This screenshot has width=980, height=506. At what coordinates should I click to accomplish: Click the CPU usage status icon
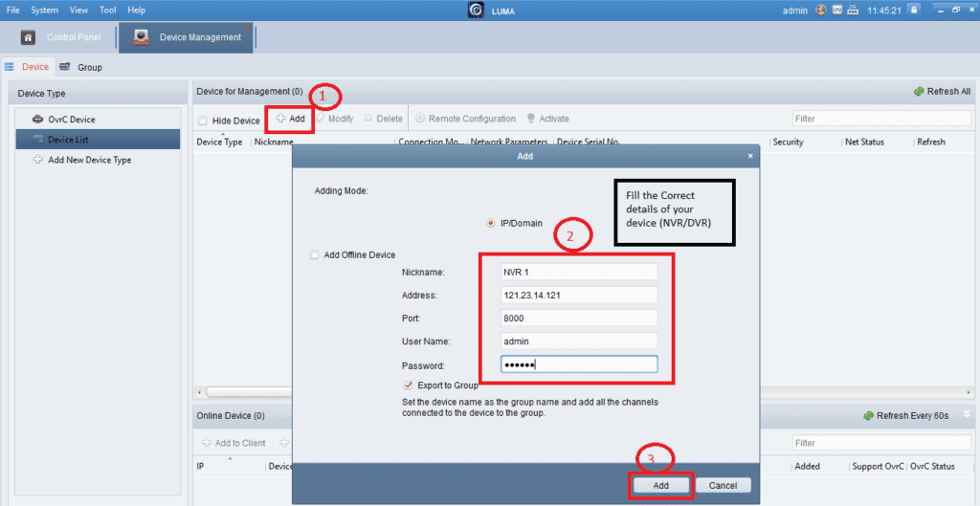(836, 10)
